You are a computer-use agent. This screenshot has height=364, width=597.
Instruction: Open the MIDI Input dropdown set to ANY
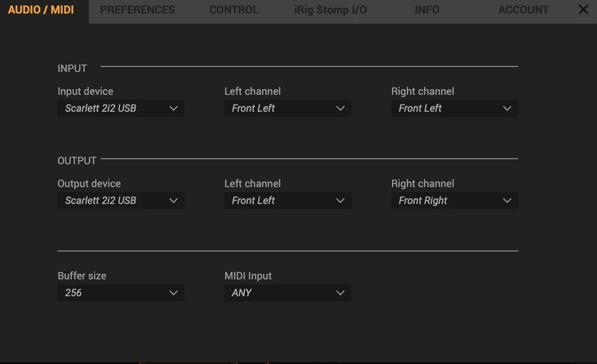coord(287,292)
